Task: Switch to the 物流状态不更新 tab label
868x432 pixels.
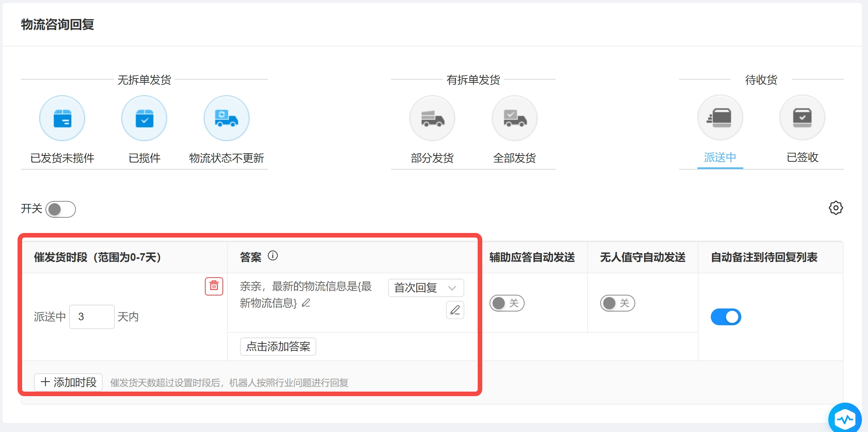Action: [x=227, y=158]
